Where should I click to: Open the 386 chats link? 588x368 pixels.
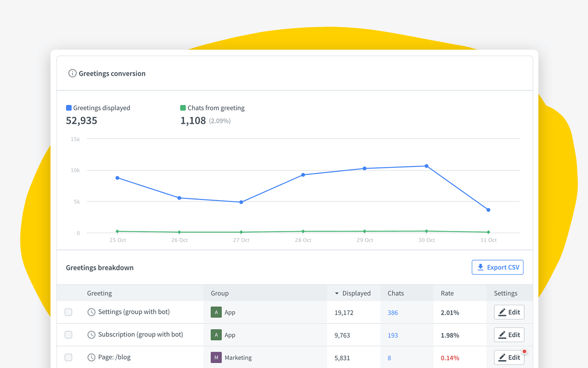(393, 313)
